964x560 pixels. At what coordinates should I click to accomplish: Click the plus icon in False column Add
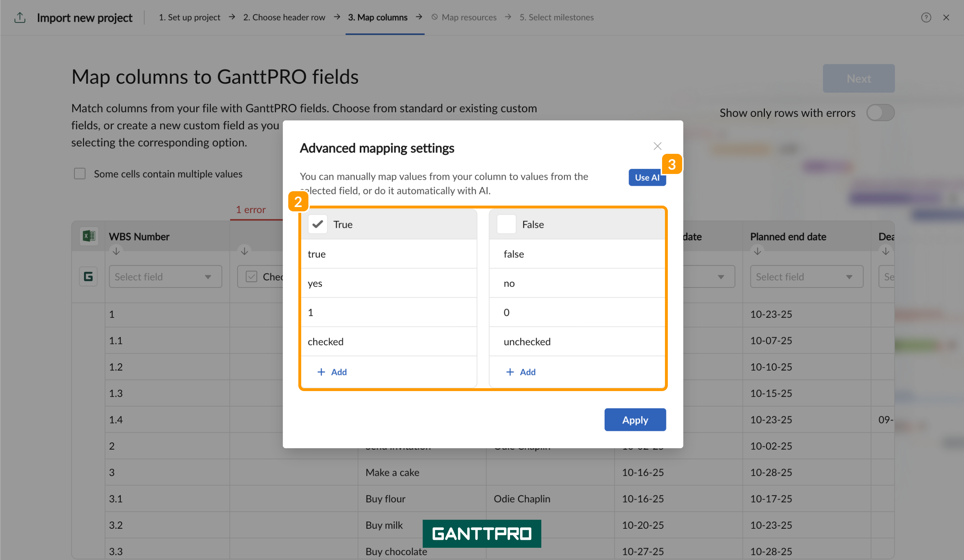(510, 372)
